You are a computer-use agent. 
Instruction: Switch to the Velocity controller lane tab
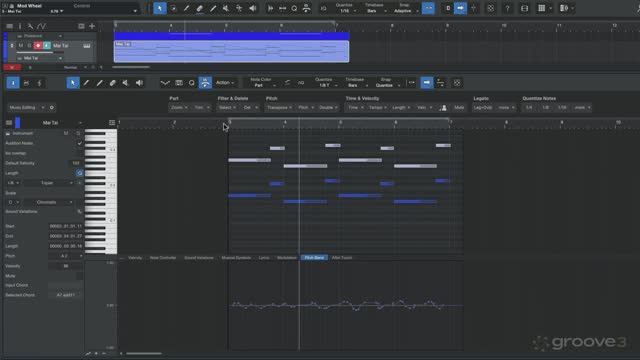pyautogui.click(x=135, y=258)
